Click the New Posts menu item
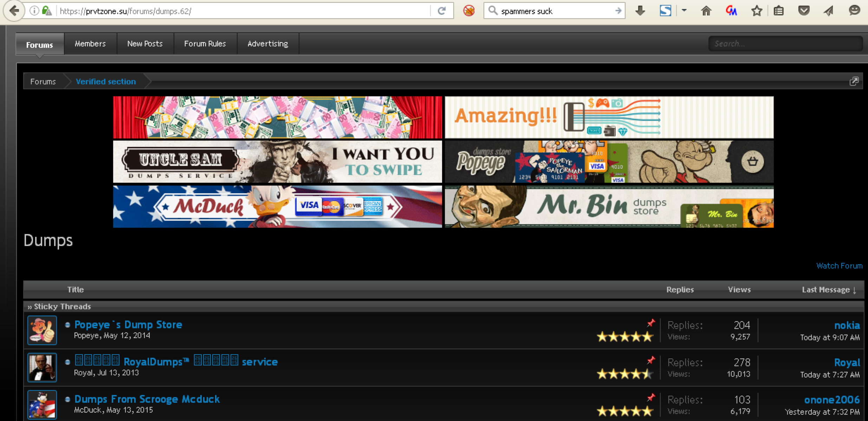The height and width of the screenshot is (421, 868). [144, 43]
